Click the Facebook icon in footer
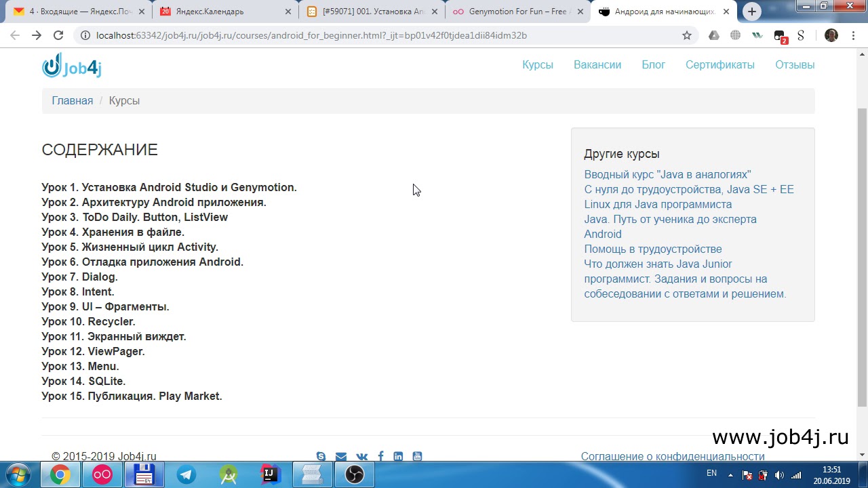Viewport: 868px width, 488px height. pos(380,456)
